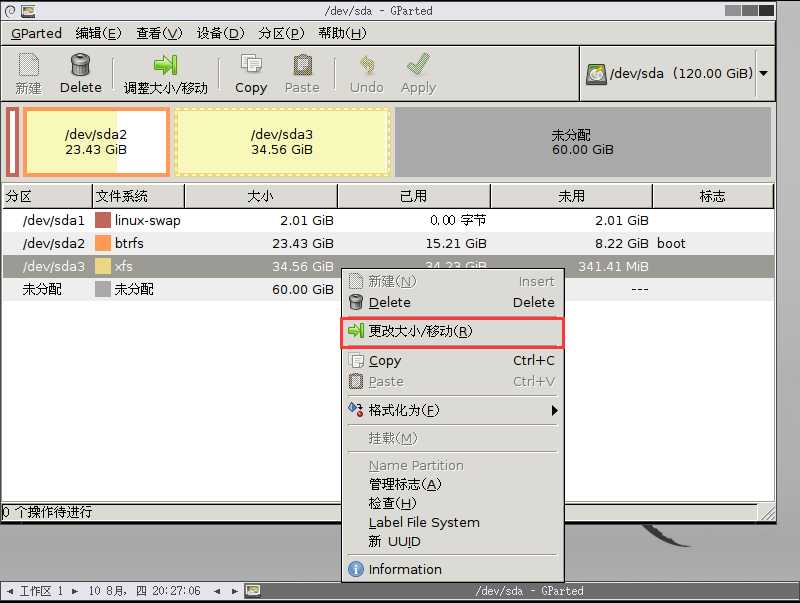Click the new document icon in context menu

[356, 281]
